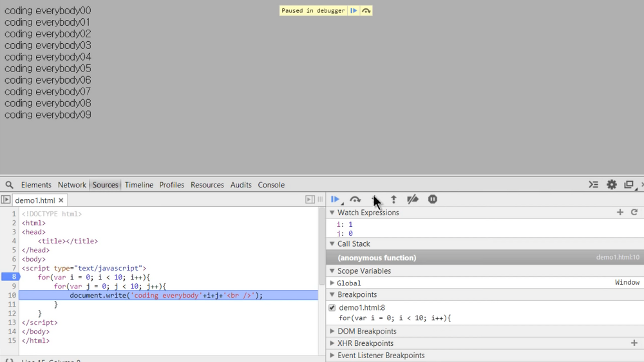This screenshot has height=362, width=644.
Task: Show the console drawer icon
Action: point(594,184)
